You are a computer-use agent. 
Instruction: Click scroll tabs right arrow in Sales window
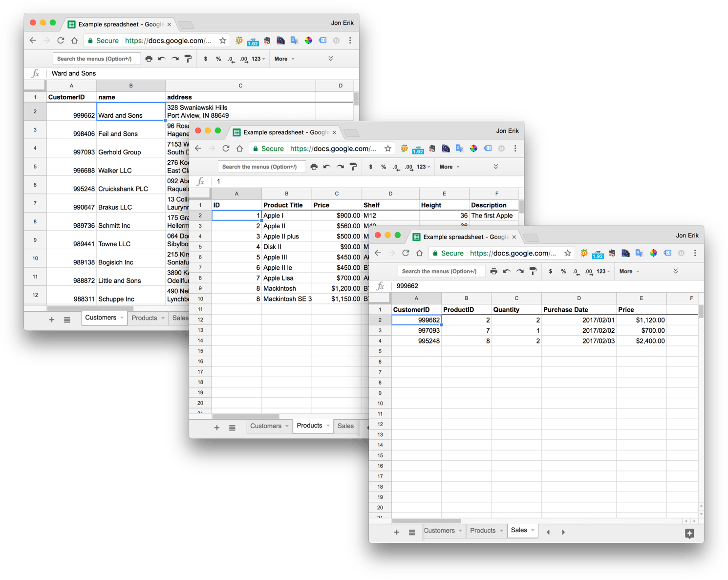click(563, 532)
